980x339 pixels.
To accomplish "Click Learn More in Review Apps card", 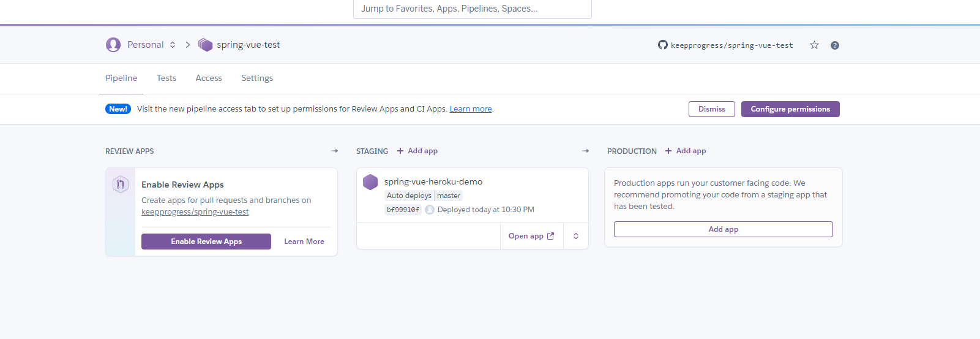I will tap(304, 242).
